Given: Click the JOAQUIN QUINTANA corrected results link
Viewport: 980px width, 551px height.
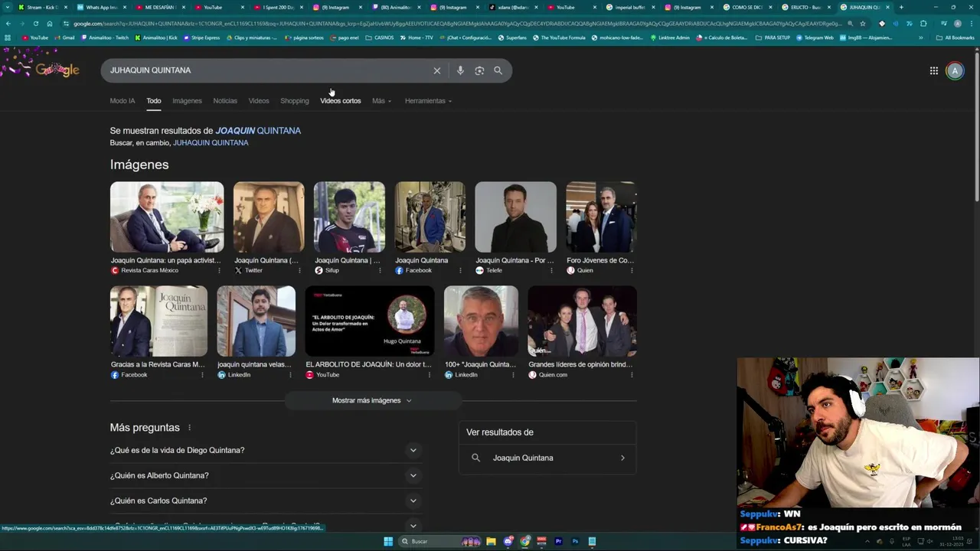Looking at the screenshot, I should click(258, 131).
